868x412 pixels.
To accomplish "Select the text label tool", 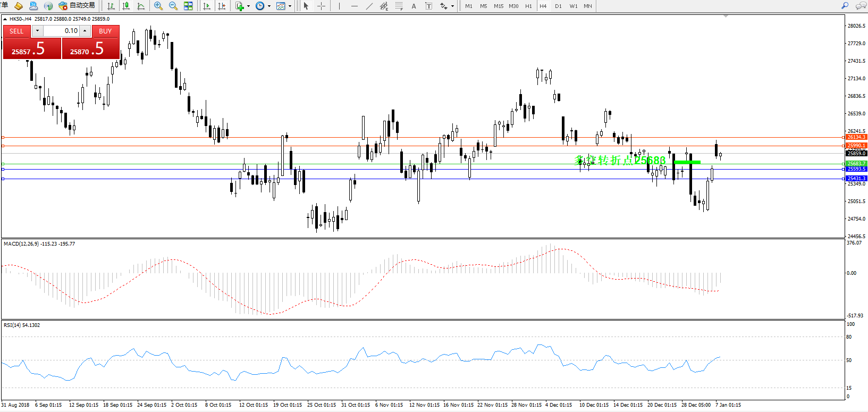I will pyautogui.click(x=414, y=6).
